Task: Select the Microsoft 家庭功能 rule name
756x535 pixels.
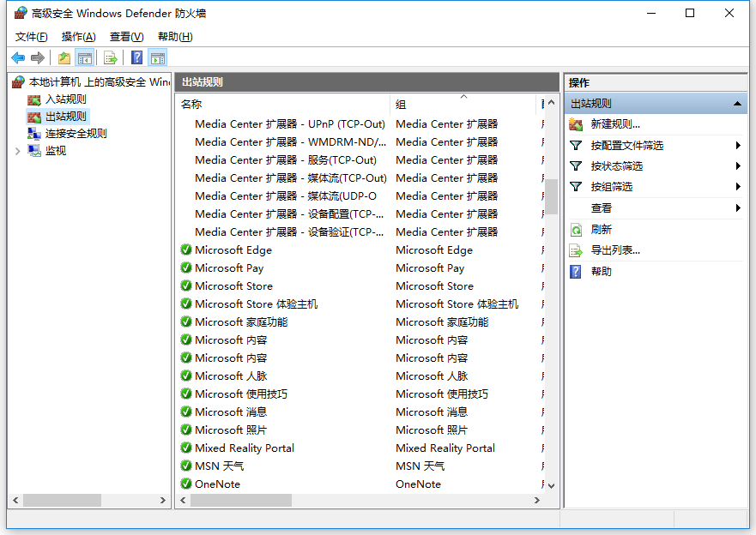Action: 241,322
